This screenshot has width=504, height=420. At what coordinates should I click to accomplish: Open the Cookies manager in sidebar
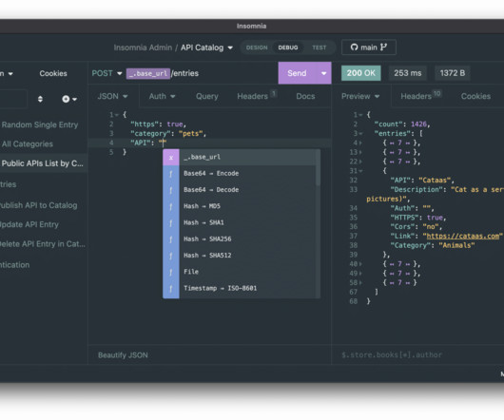click(x=53, y=73)
